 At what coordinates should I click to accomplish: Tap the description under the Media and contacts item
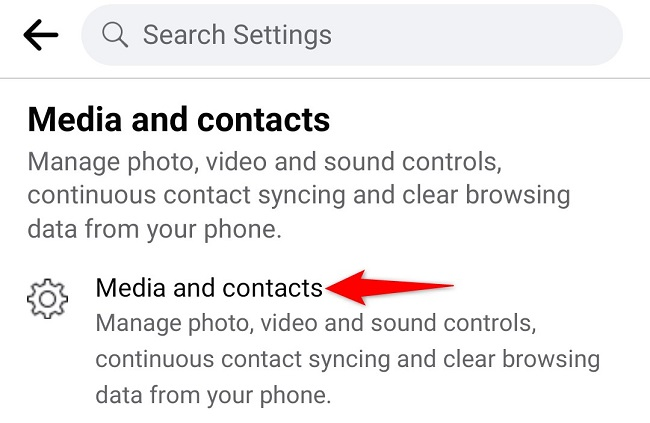tap(347, 359)
